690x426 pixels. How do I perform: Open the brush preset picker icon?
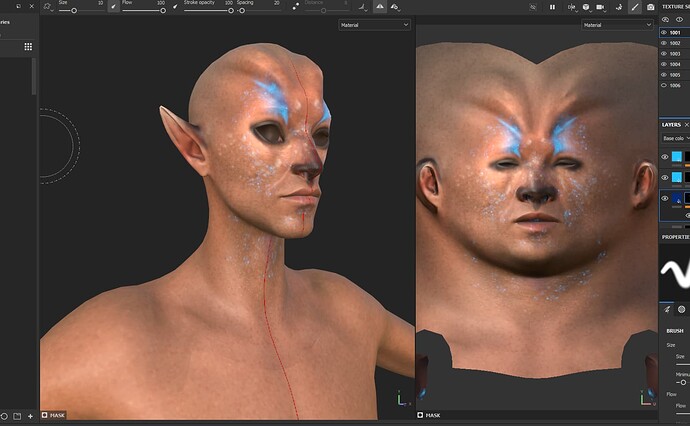coord(48,7)
